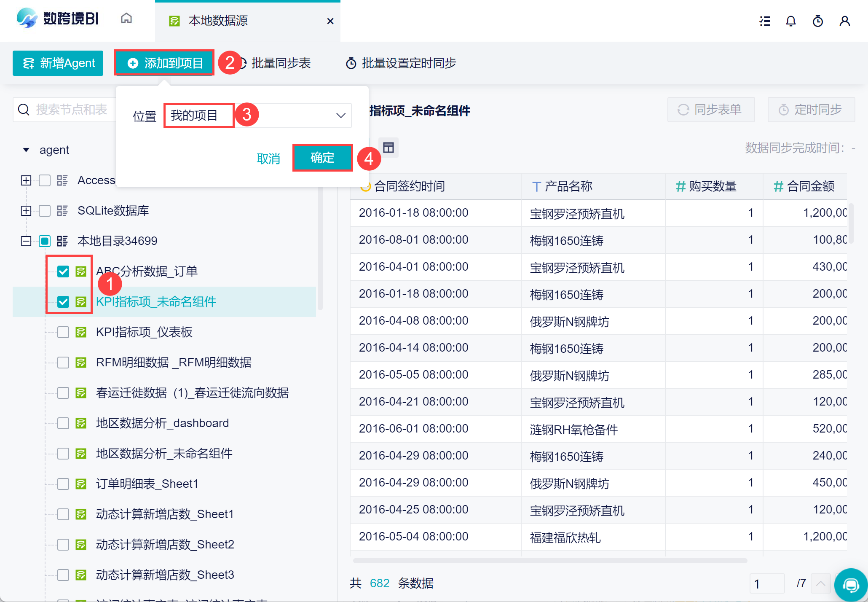Open the notifications bell icon
868x602 pixels.
pyautogui.click(x=791, y=21)
